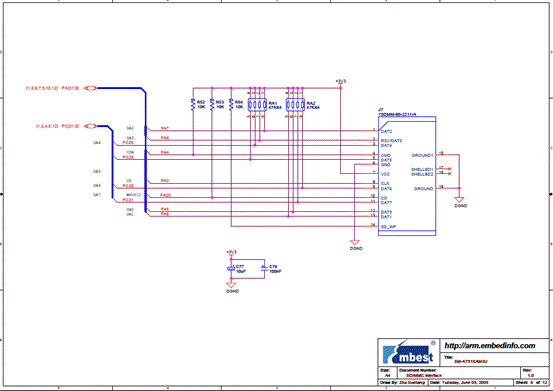This screenshot has height=391, width=553.
Task: Select the no-connect mark on SHELLED2 pin
Action: click(x=449, y=173)
